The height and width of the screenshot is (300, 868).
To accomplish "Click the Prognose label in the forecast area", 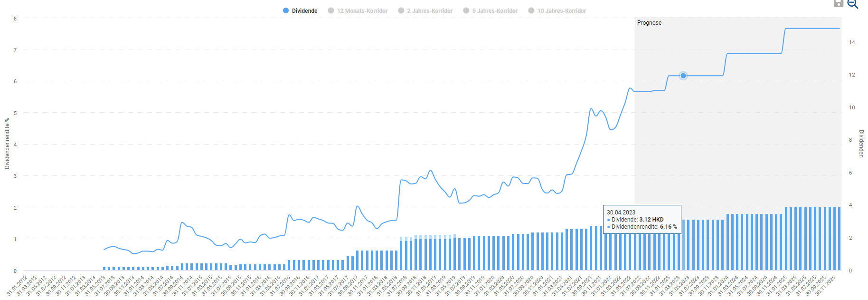I will click(x=649, y=23).
